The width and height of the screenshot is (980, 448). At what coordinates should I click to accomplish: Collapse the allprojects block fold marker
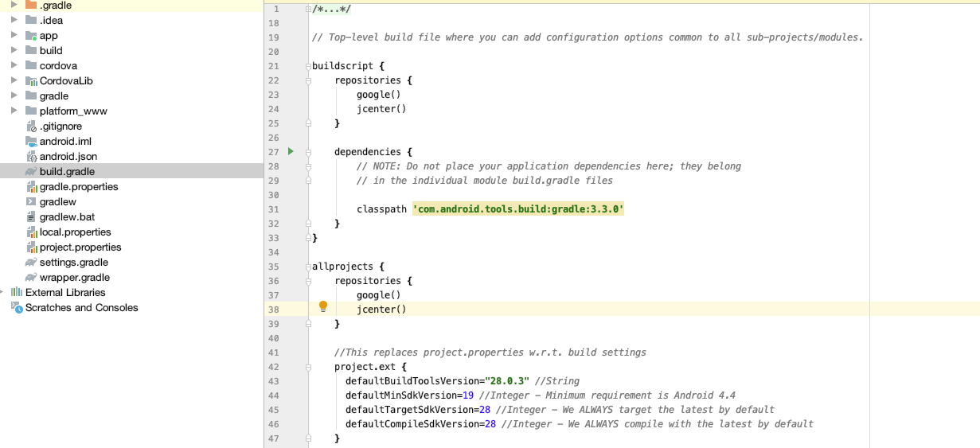pos(308,267)
